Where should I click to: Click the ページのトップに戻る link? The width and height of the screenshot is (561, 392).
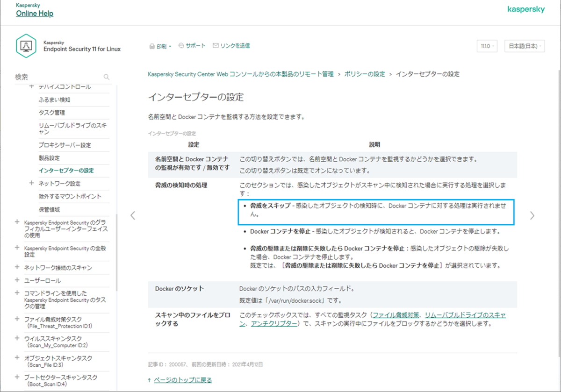click(184, 379)
